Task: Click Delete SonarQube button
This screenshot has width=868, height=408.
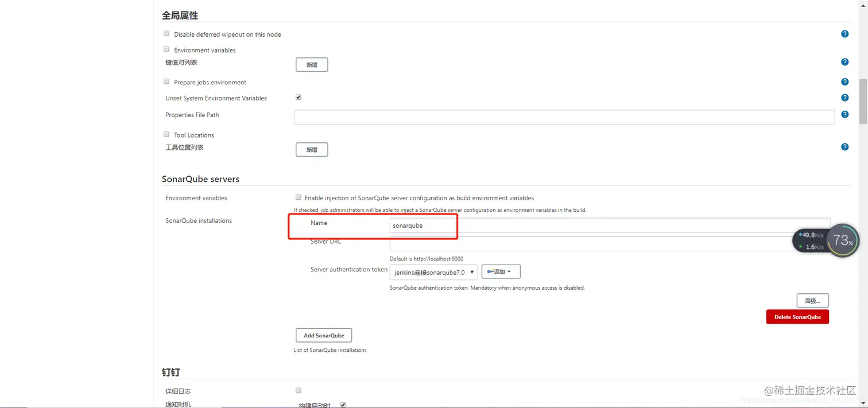Action: pos(797,317)
